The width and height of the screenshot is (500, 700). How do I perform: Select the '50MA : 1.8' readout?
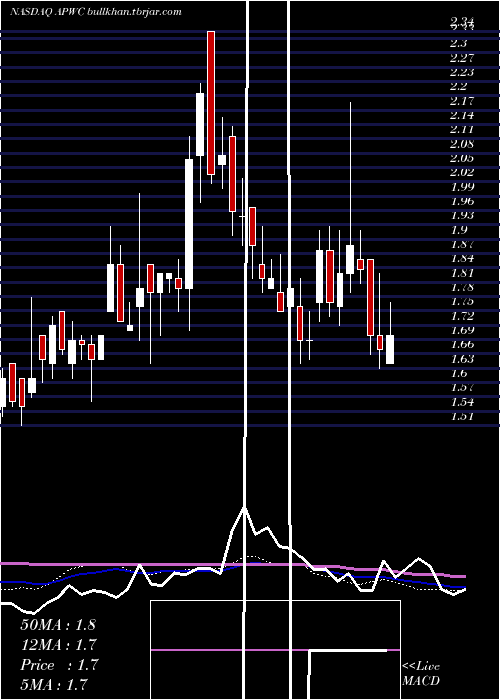pyautogui.click(x=58, y=625)
